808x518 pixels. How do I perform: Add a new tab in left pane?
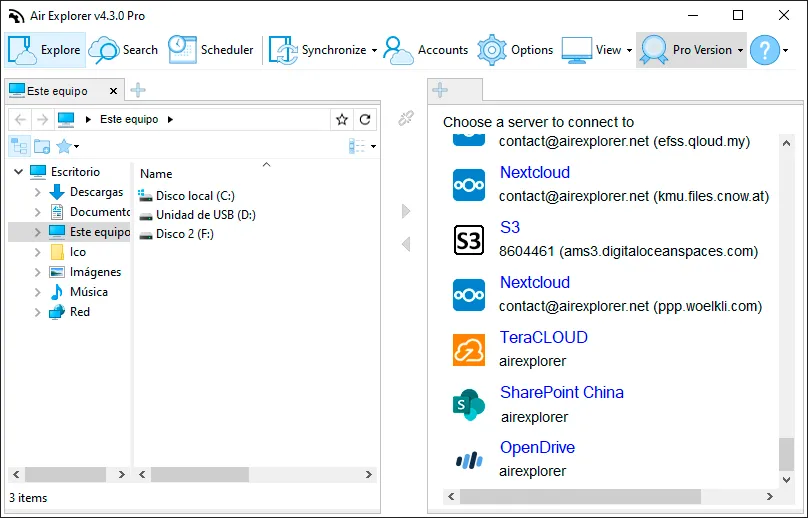point(138,90)
